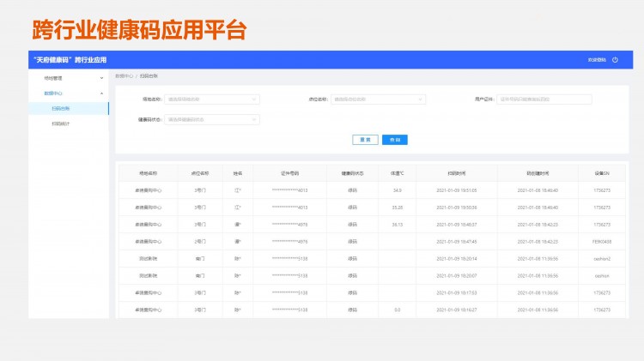Screen dimensions: 644x361
Task: Select the 数据中心 sidebar menu
Action: 53,93
